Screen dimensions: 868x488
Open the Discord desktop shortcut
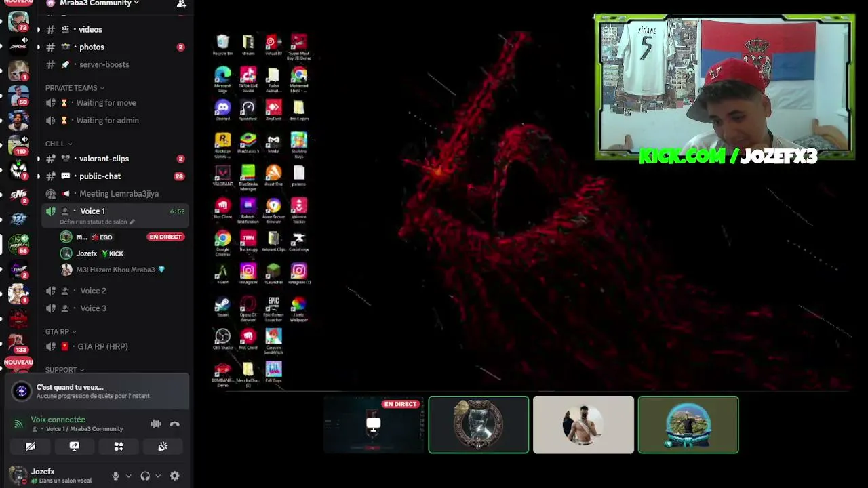(222, 110)
